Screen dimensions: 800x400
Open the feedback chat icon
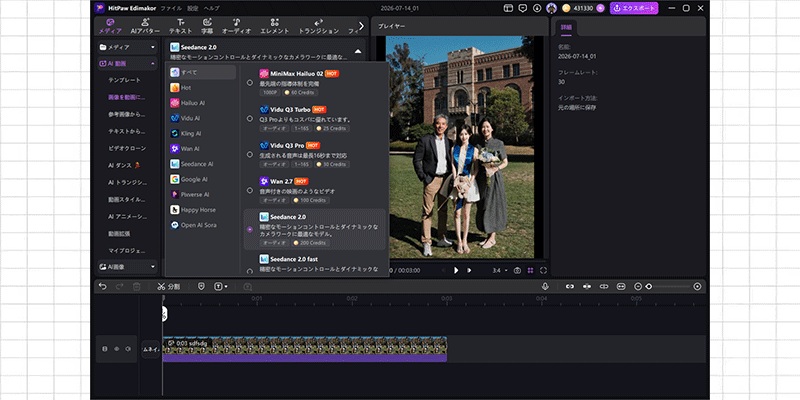tap(522, 8)
